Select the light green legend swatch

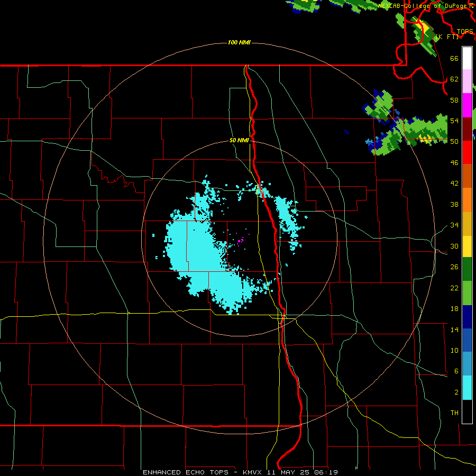tap(467, 293)
